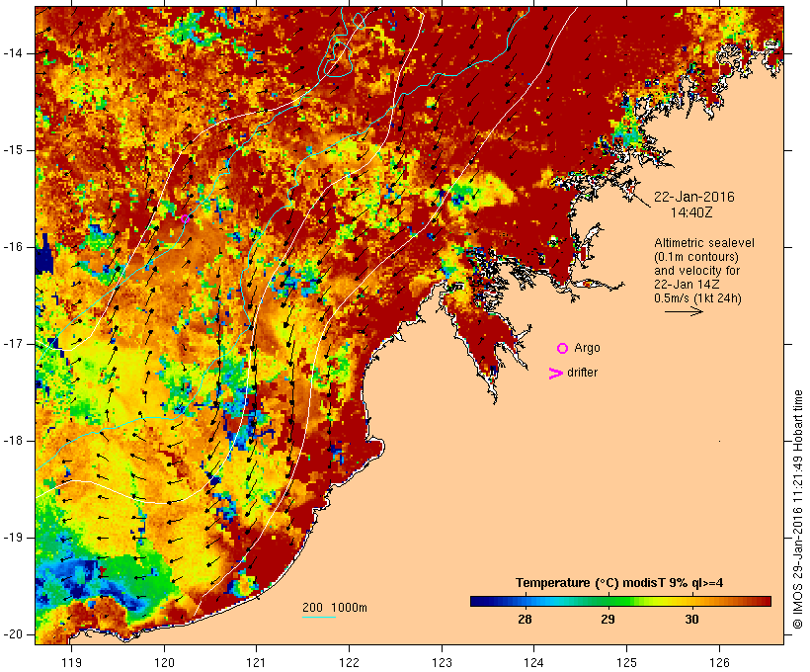810x672 pixels.
Task: Click the -20 latitude axis label
Action: tap(13, 634)
